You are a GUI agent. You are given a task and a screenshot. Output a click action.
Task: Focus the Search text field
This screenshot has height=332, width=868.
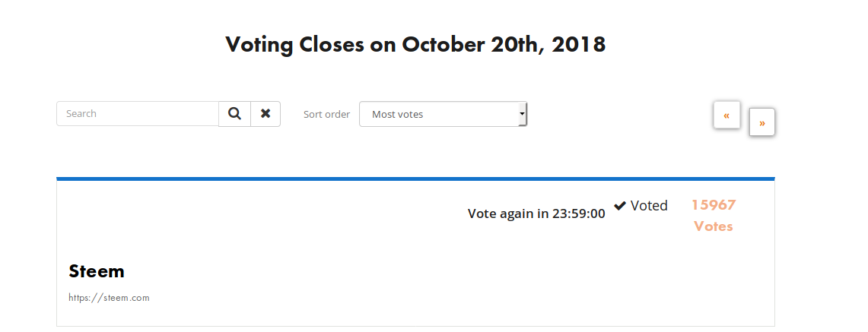pyautogui.click(x=138, y=114)
